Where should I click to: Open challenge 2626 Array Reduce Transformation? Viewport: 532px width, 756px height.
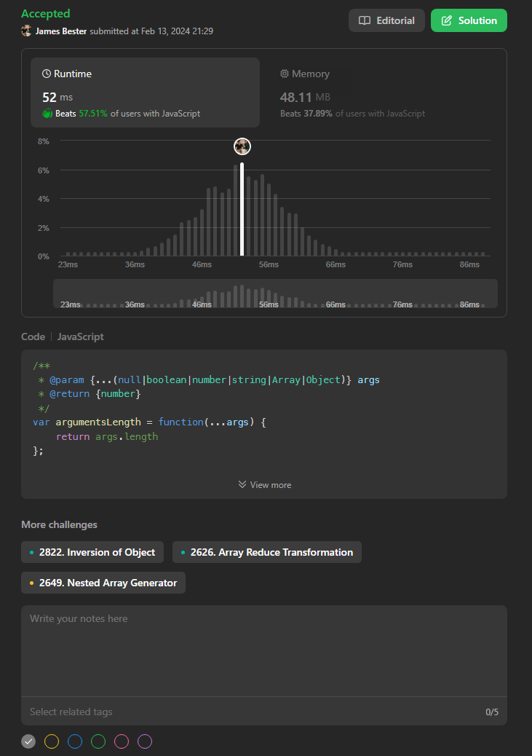coord(266,552)
